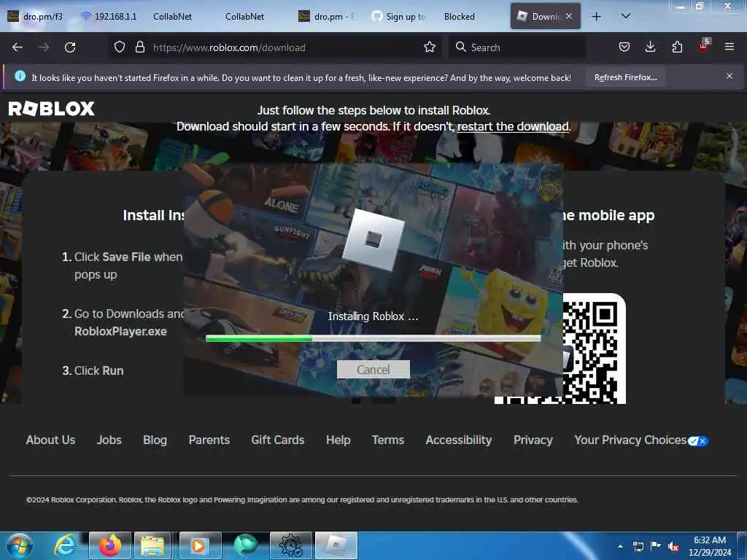
Task: Show hidden system tray icons
Action: (620, 546)
